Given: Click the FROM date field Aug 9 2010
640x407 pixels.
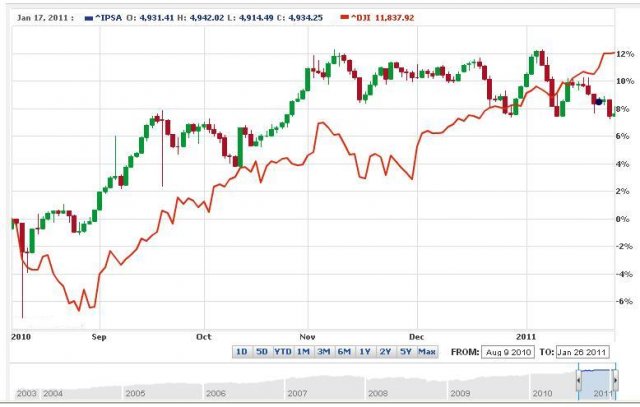Looking at the screenshot, I should pos(508,352).
